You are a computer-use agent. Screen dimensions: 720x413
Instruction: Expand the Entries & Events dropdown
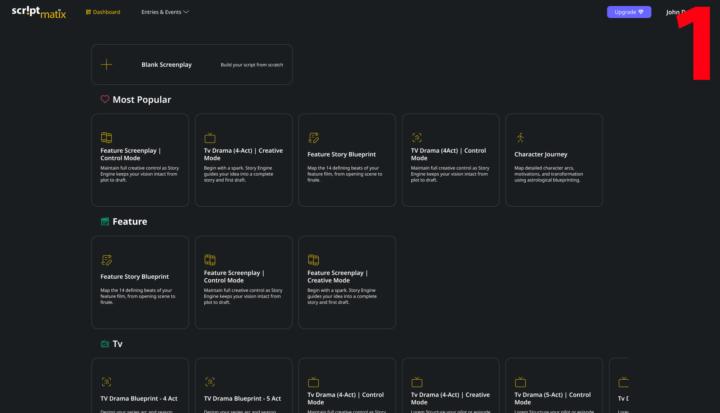click(x=165, y=12)
